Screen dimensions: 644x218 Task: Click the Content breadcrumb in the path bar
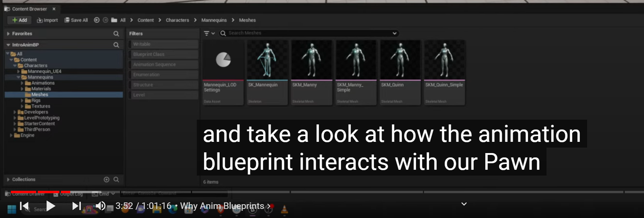146,20
